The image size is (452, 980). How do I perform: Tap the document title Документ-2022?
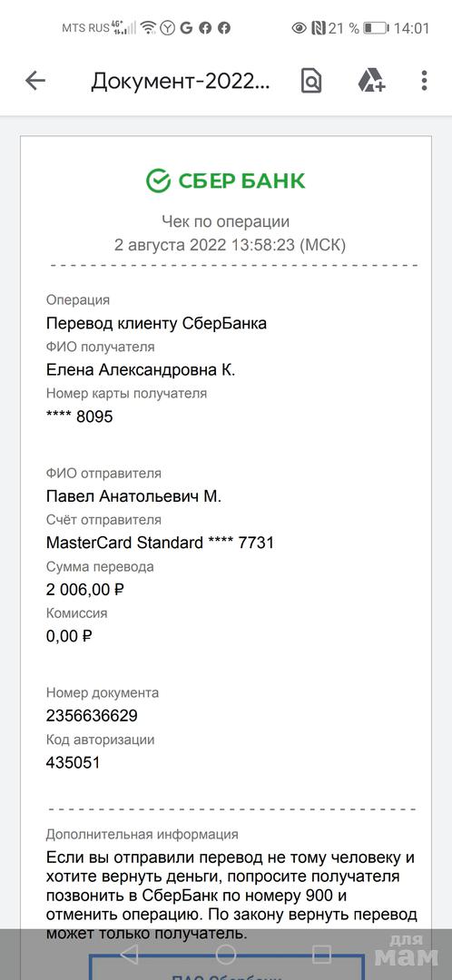181,82
